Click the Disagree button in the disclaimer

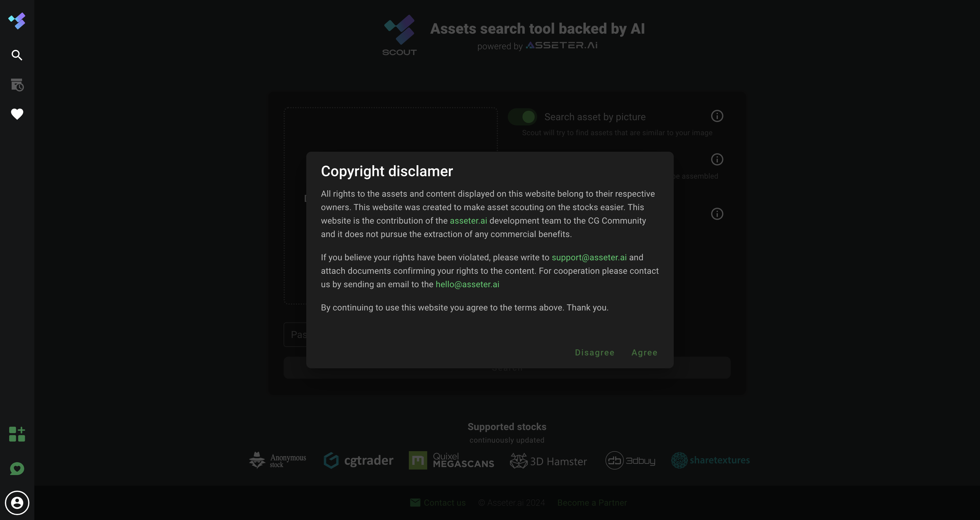(595, 353)
